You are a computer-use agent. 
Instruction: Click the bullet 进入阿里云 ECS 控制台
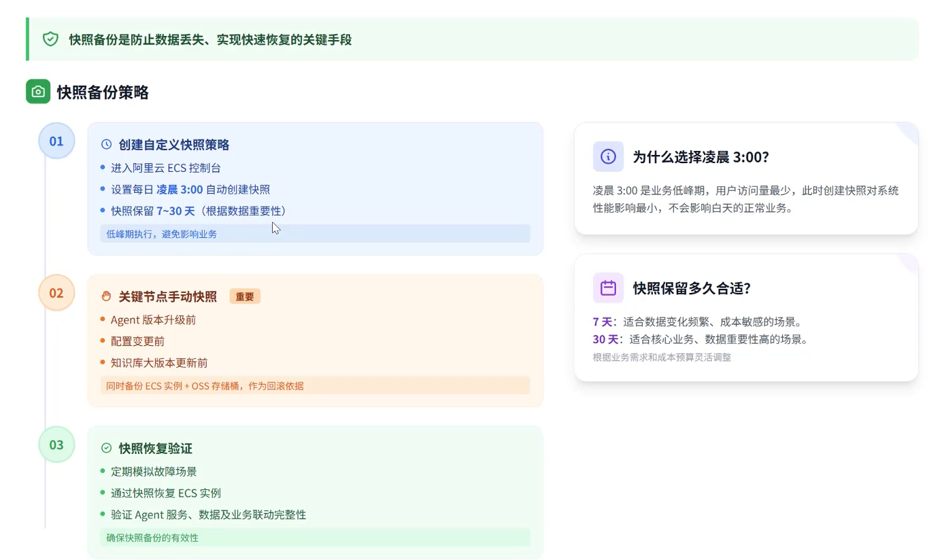166,168
